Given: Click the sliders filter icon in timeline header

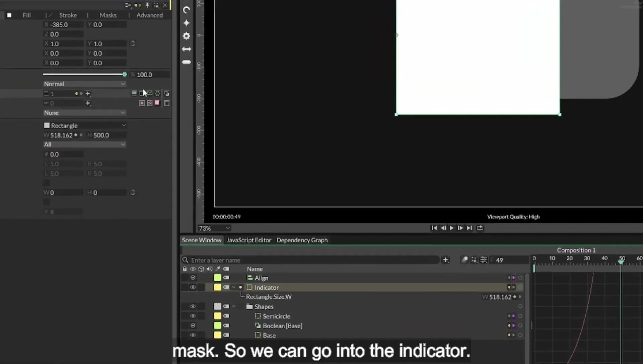Looking at the screenshot, I should click(x=483, y=260).
